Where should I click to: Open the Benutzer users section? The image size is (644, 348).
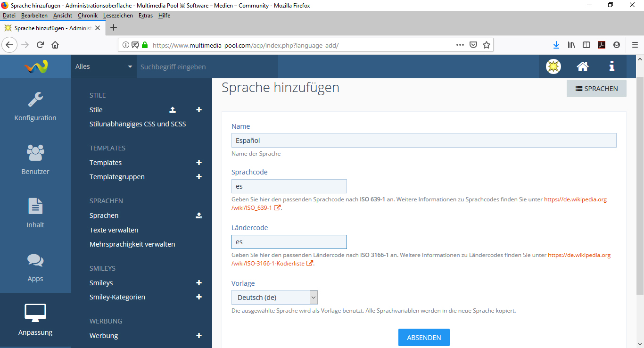pyautogui.click(x=35, y=160)
